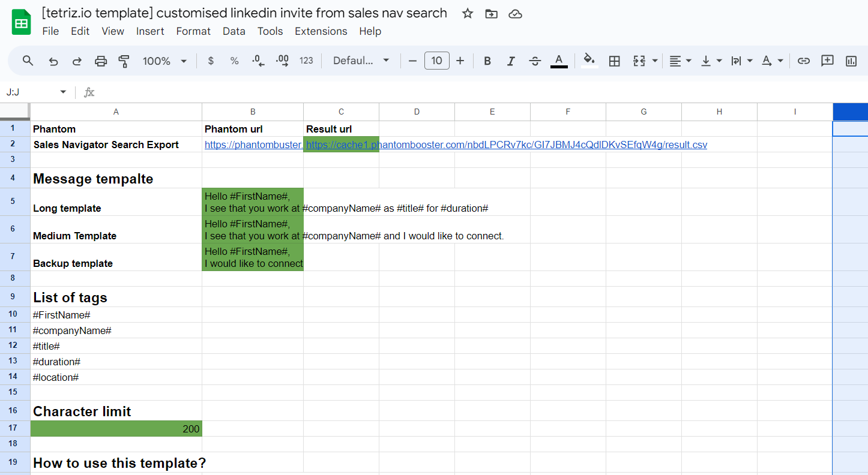Increase font size with plus button
This screenshot has width=868, height=475.
click(x=460, y=61)
